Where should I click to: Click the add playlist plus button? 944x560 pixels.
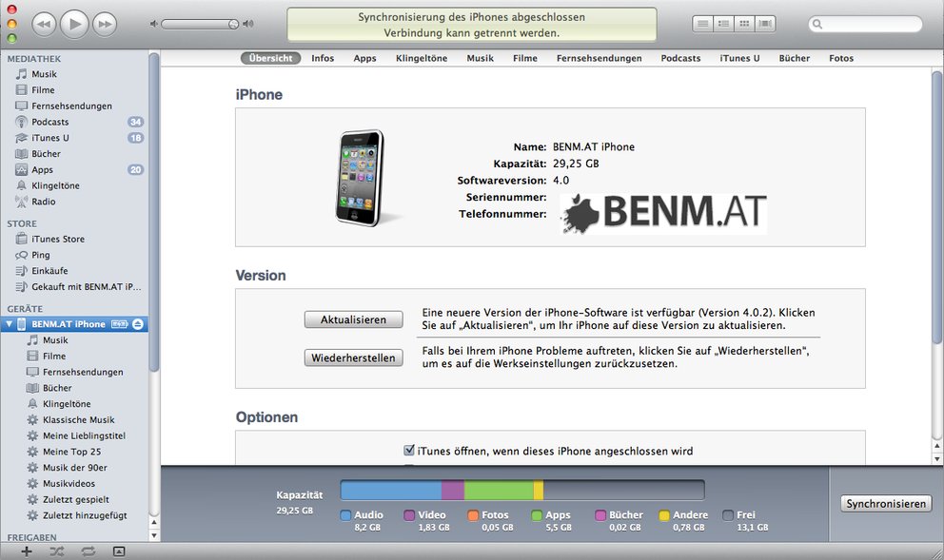click(27, 551)
